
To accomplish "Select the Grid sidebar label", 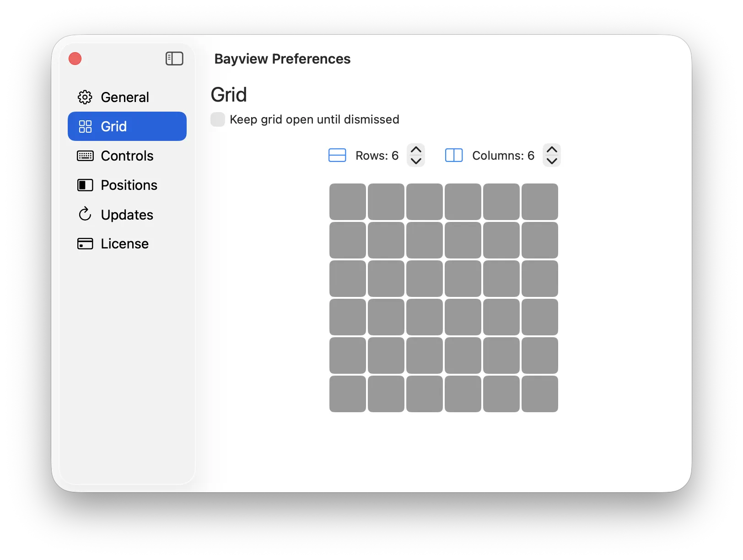I will point(114,126).
